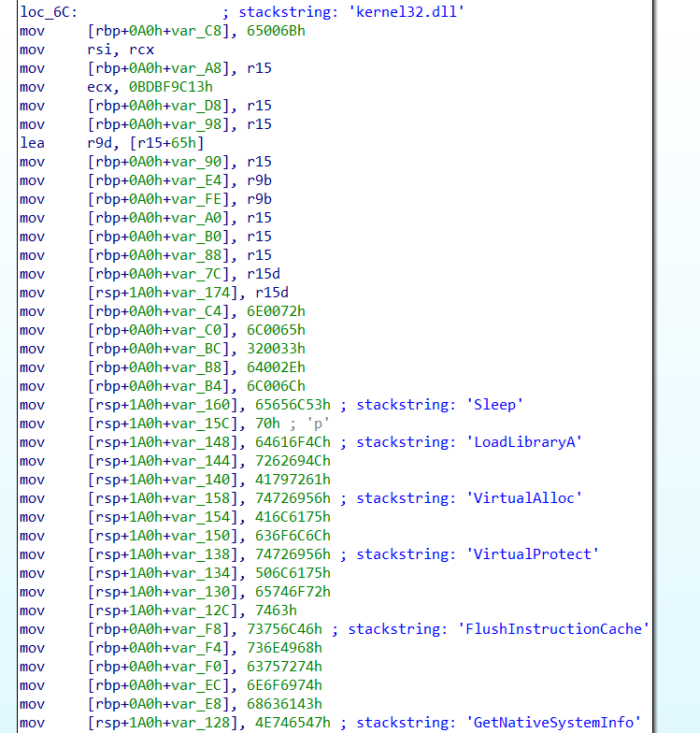
Task: Click the var_E4 operand
Action: [196, 180]
